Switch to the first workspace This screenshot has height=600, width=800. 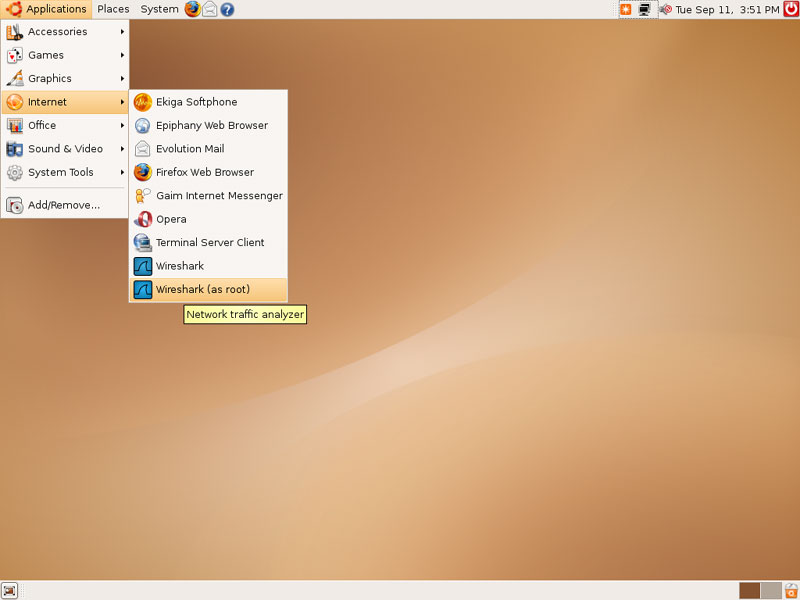coord(749,590)
